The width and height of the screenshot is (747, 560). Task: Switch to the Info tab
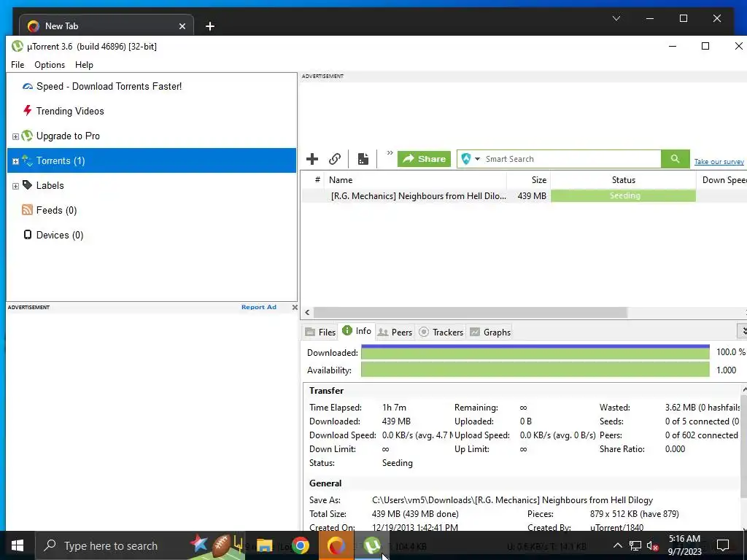click(x=357, y=331)
